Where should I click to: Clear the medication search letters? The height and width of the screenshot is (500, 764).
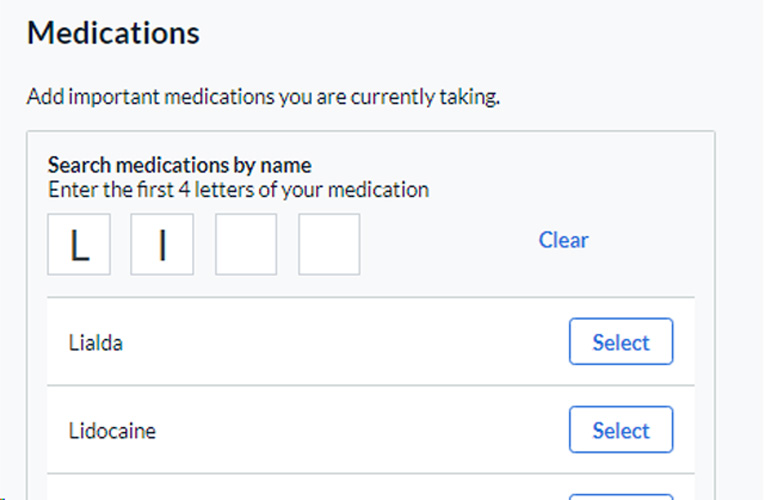click(x=563, y=240)
